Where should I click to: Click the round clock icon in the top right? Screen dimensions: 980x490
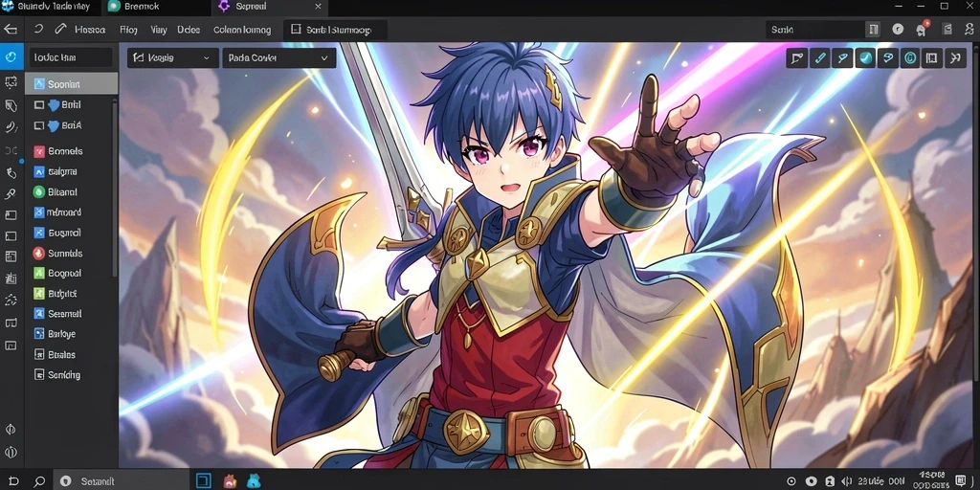coord(898,30)
